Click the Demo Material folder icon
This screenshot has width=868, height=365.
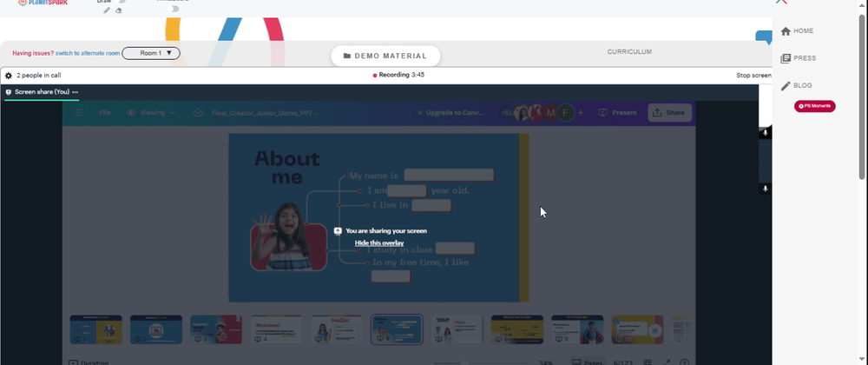(347, 56)
